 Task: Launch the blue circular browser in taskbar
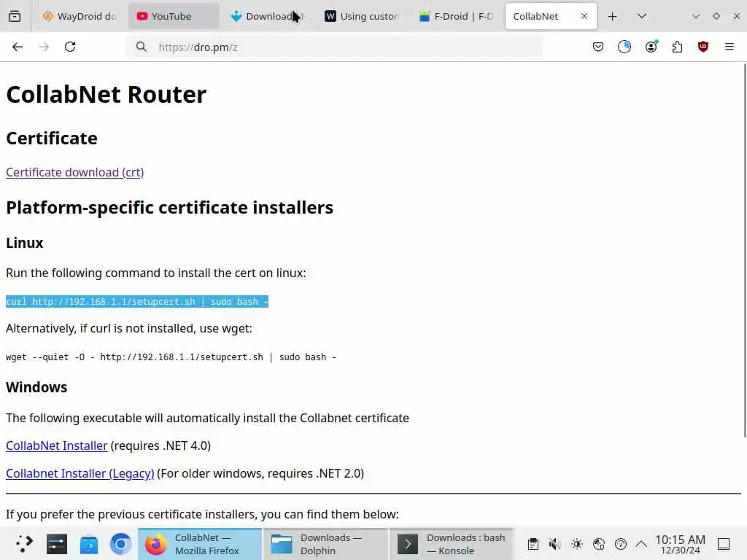(120, 544)
